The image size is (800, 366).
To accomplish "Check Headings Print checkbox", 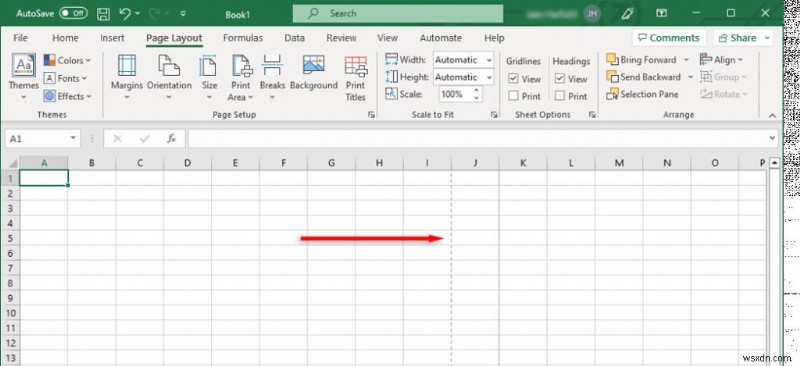I will [560, 96].
